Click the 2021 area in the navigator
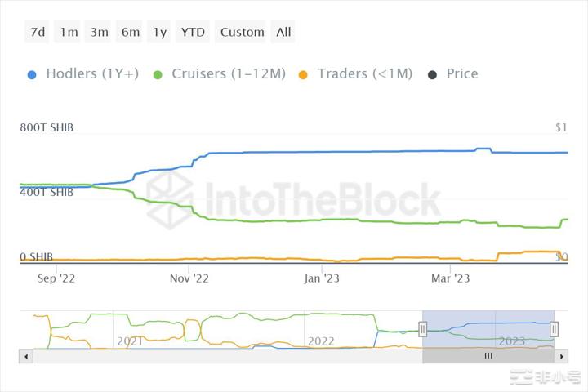Viewport: 588px width, 392px height. pos(130,340)
